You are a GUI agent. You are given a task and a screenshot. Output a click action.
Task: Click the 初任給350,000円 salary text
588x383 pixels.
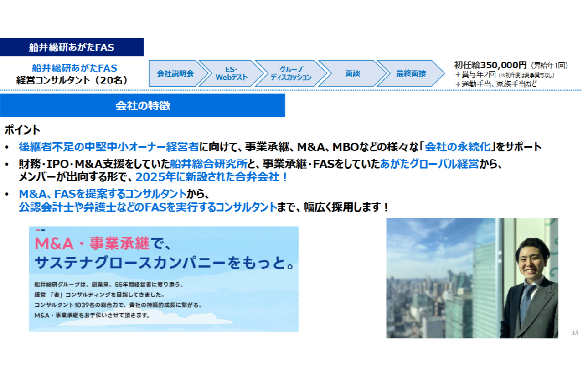click(490, 65)
